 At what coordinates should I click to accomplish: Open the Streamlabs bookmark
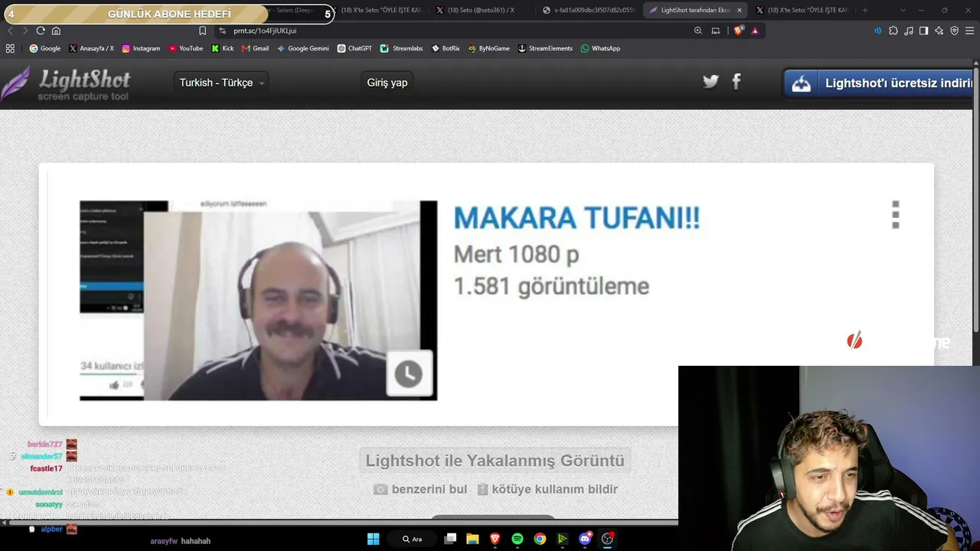(x=401, y=48)
